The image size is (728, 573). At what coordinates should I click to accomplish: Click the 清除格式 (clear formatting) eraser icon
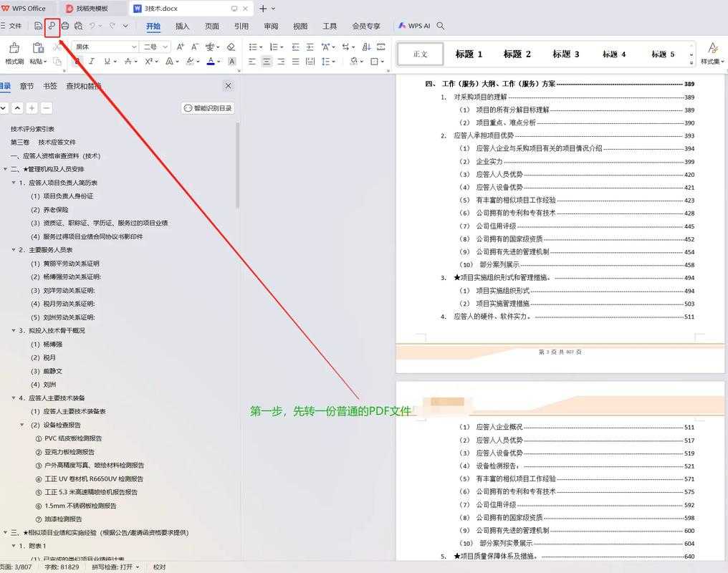click(x=231, y=47)
